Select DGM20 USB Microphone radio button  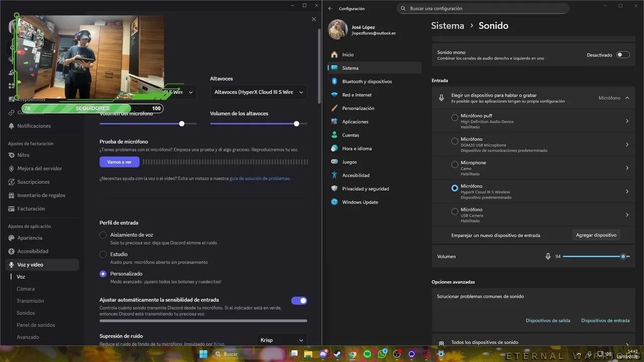tap(455, 141)
